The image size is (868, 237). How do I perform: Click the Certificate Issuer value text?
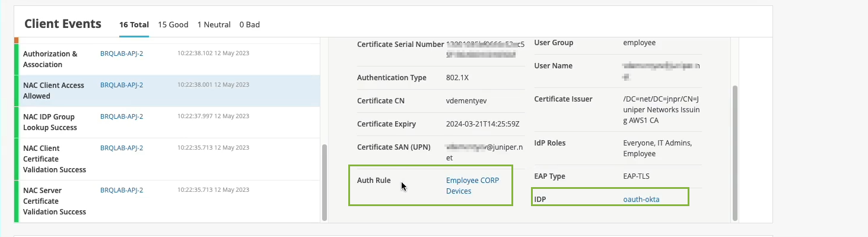(x=662, y=110)
